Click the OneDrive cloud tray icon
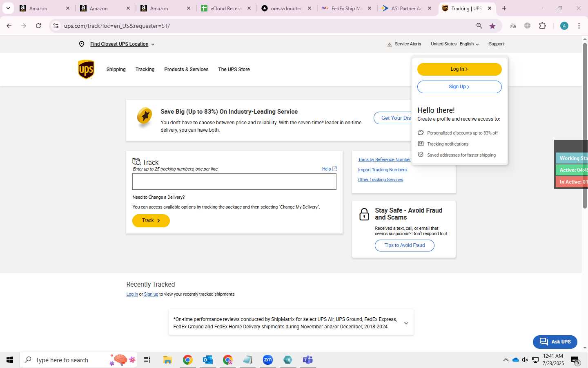The height and width of the screenshot is (368, 588). coord(515,360)
